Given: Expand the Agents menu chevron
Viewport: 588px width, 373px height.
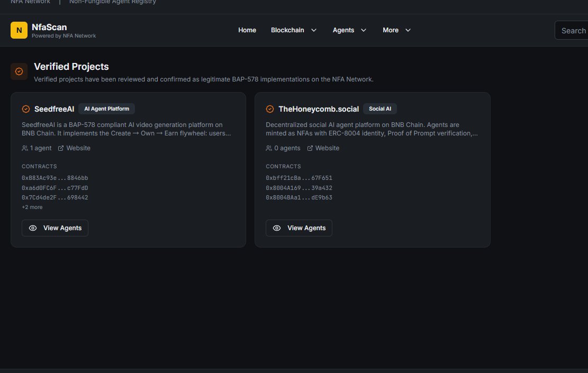Looking at the screenshot, I should (x=364, y=30).
